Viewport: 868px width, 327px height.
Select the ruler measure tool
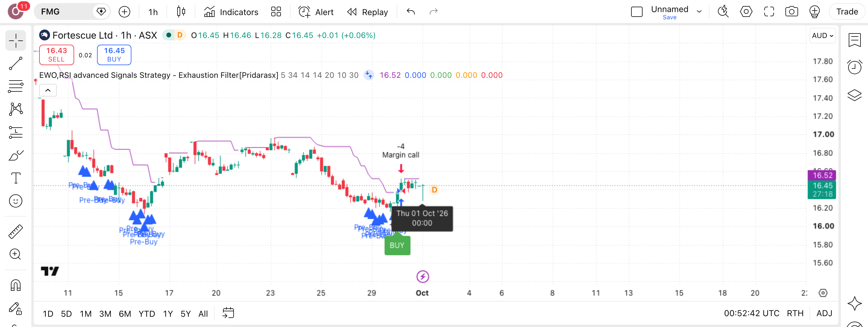pos(15,232)
